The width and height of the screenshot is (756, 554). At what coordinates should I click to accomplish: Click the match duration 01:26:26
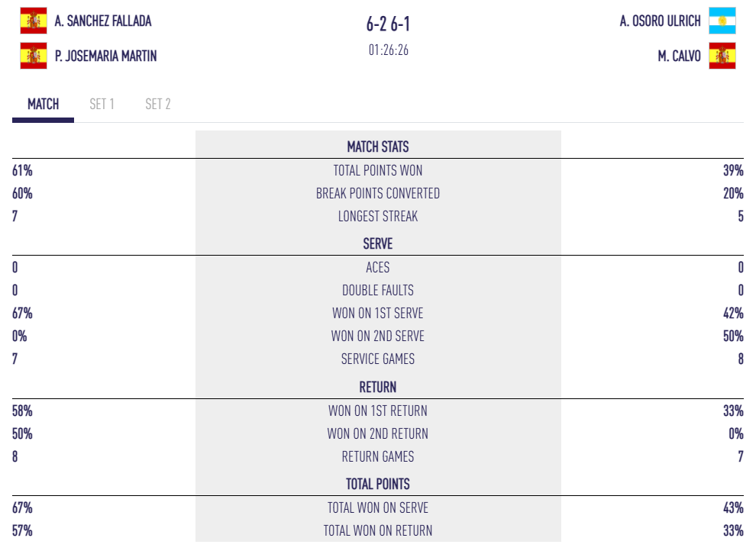point(388,50)
